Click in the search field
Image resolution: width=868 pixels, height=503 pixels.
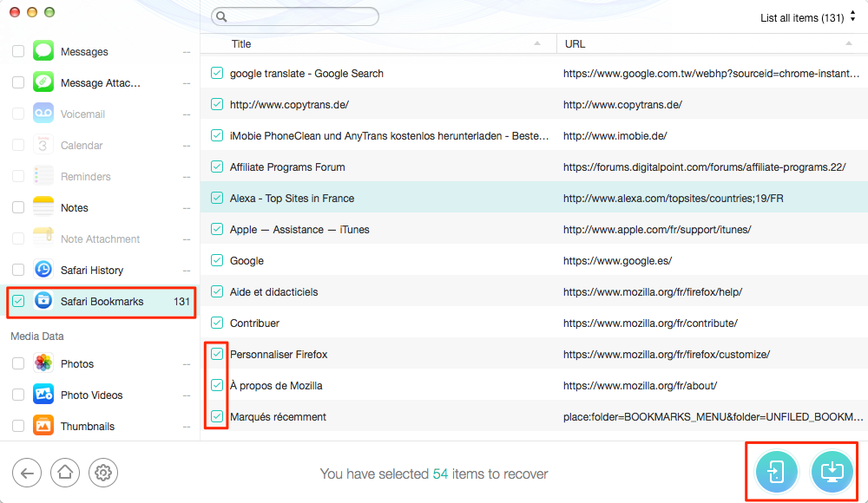[295, 16]
